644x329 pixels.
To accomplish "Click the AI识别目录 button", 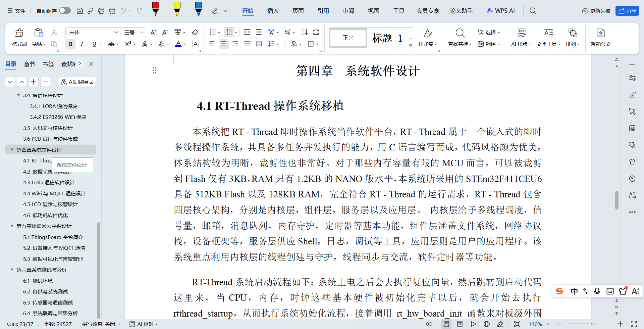I will (77, 82).
